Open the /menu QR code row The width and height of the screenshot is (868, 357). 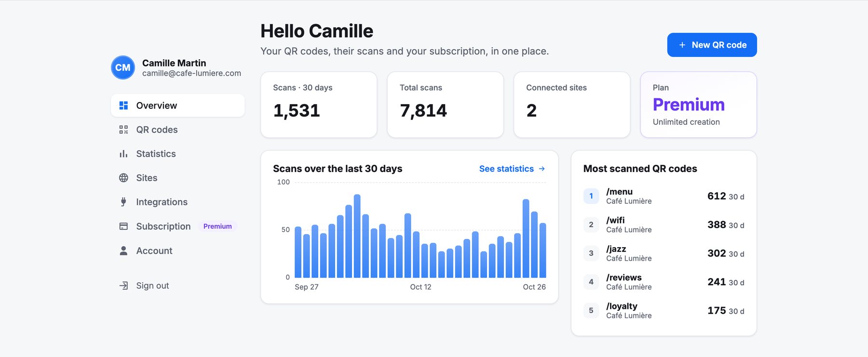pyautogui.click(x=664, y=196)
